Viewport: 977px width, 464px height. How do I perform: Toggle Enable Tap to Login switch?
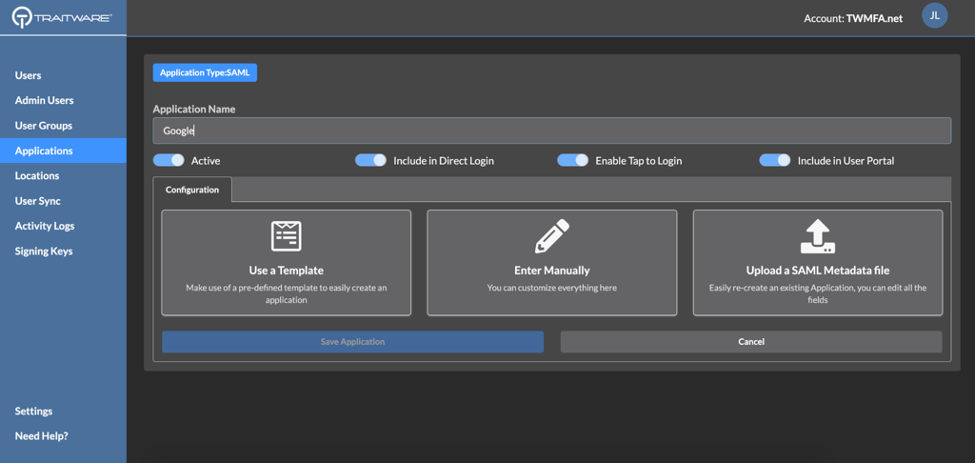coord(573,160)
